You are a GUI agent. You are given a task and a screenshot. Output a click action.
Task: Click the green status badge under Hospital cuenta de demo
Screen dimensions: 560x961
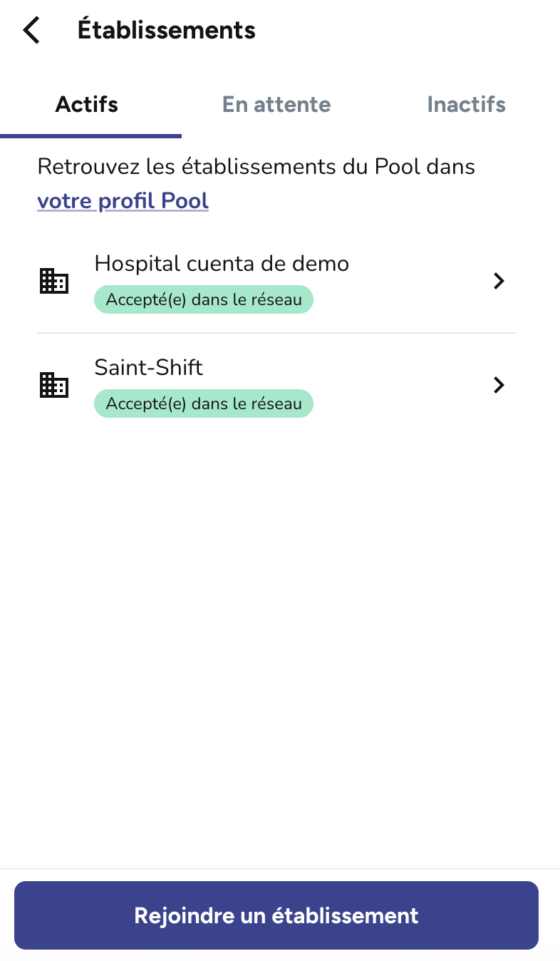(204, 300)
